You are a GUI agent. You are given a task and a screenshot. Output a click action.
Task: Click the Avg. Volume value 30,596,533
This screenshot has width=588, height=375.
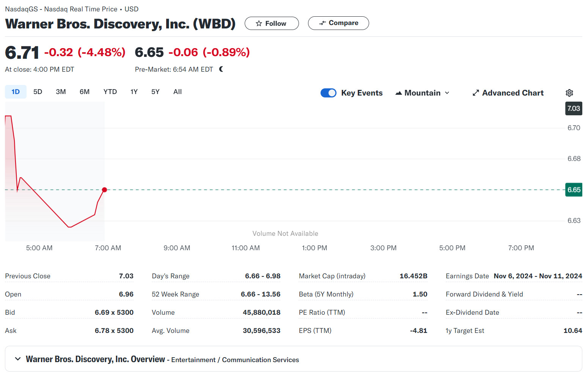[262, 331]
